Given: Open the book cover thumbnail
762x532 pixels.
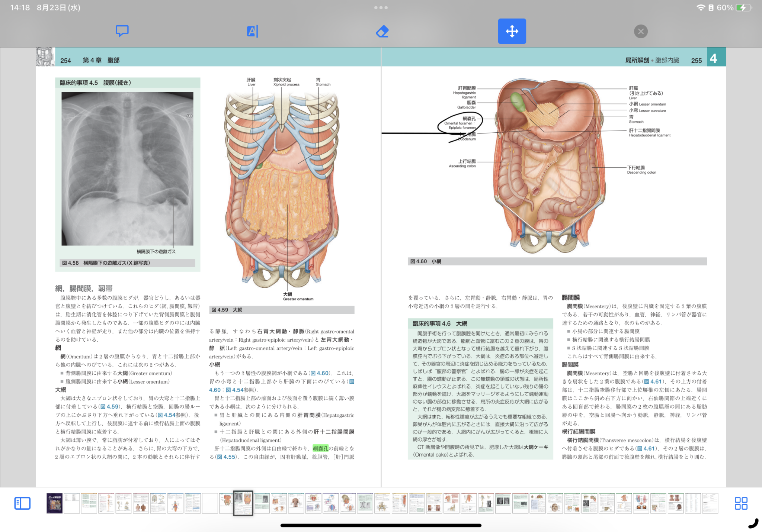Looking at the screenshot, I should (x=54, y=503).
